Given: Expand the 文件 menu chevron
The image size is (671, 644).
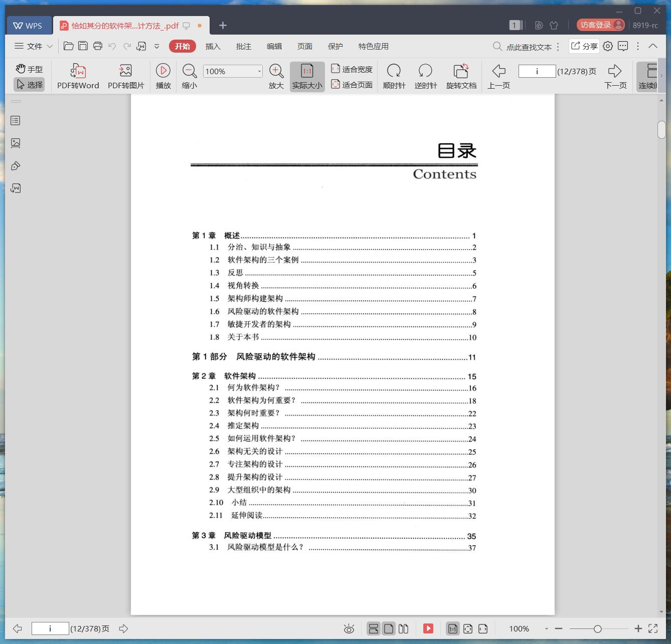Looking at the screenshot, I should [50, 46].
